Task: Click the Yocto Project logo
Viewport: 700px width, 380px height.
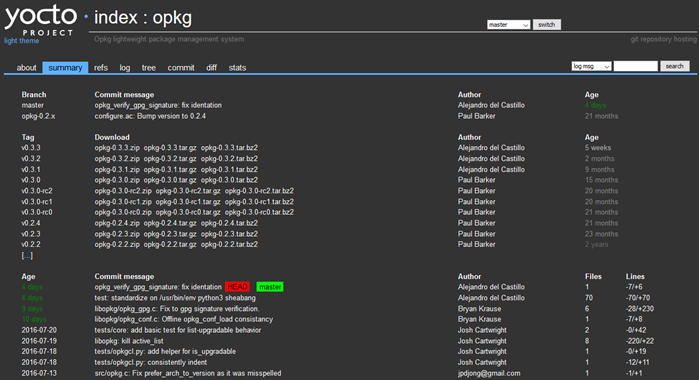Action: [x=39, y=20]
